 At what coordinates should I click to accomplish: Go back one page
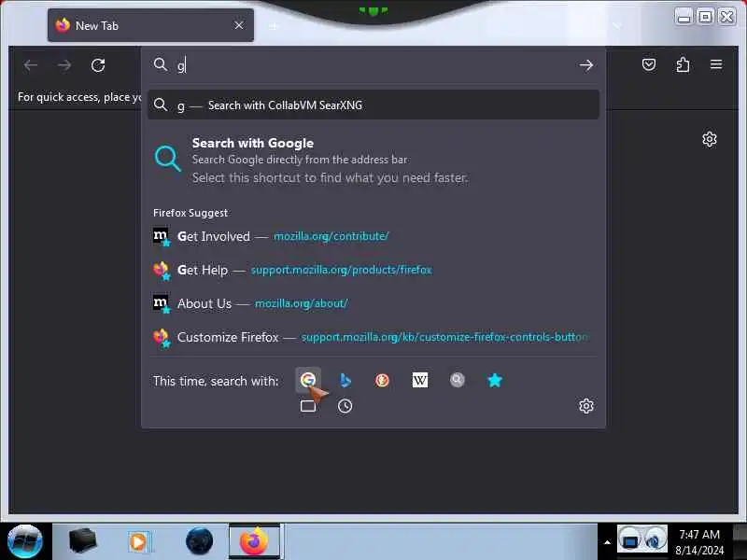31,65
